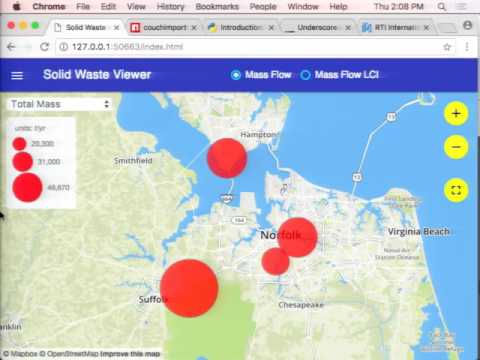Open the Total Mass dropdown

[x=60, y=104]
